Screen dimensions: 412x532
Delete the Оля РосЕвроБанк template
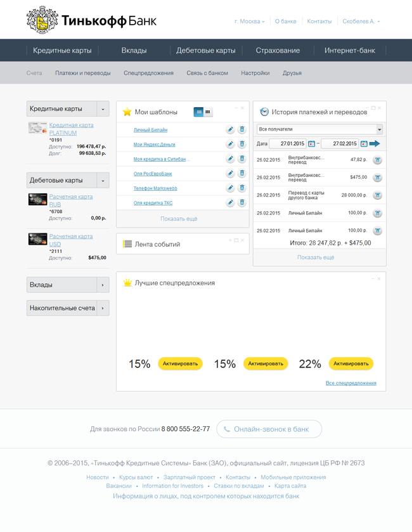[241, 173]
